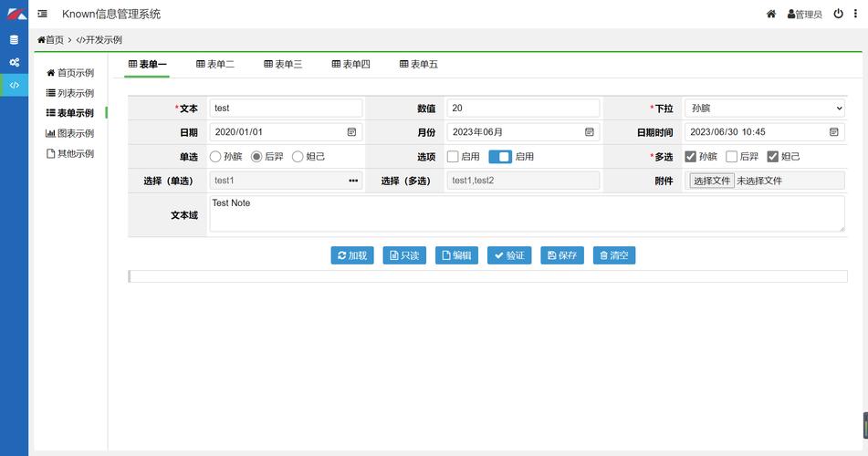
Task: Check the 启用 checkbox in 选项
Action: (x=453, y=157)
